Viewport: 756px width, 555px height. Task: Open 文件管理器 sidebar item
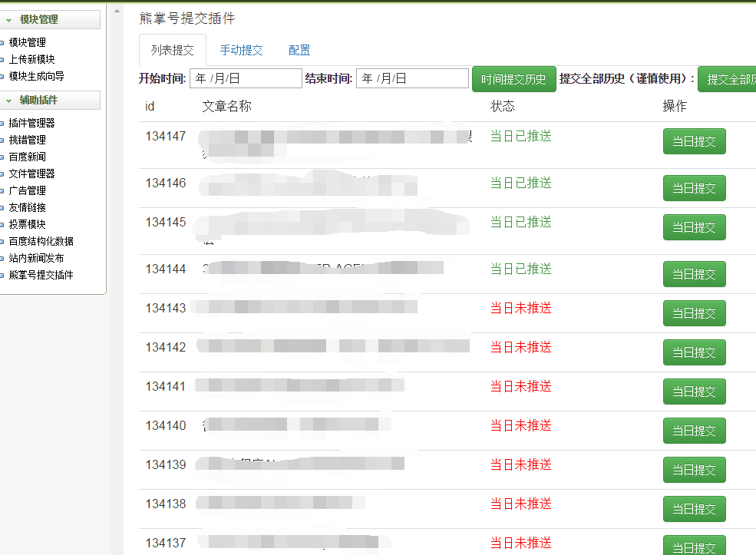pos(31,173)
